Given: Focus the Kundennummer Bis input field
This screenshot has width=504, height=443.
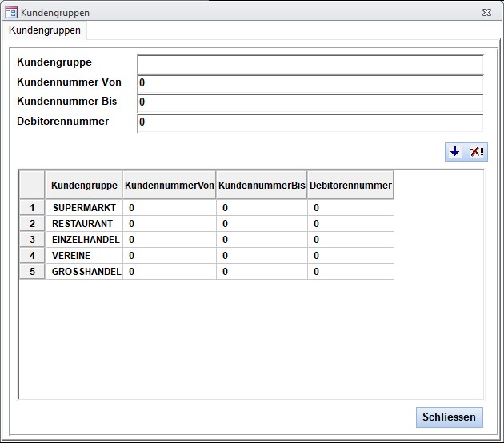Looking at the screenshot, I should (310, 103).
